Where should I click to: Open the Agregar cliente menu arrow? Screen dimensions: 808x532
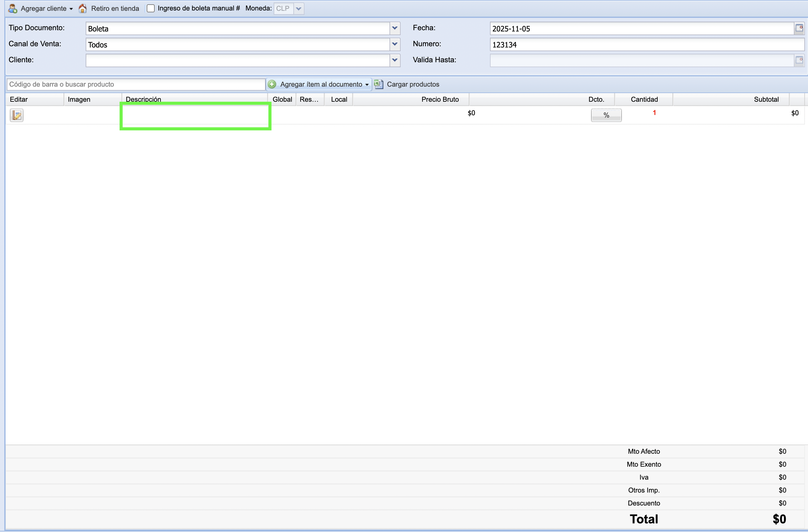pos(71,9)
